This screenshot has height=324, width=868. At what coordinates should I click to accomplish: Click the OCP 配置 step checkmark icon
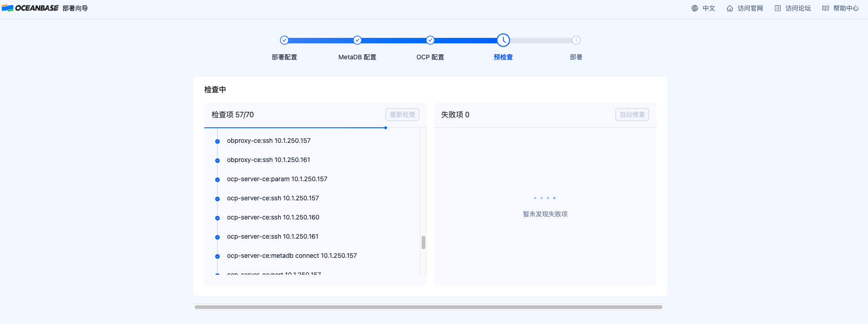point(430,40)
